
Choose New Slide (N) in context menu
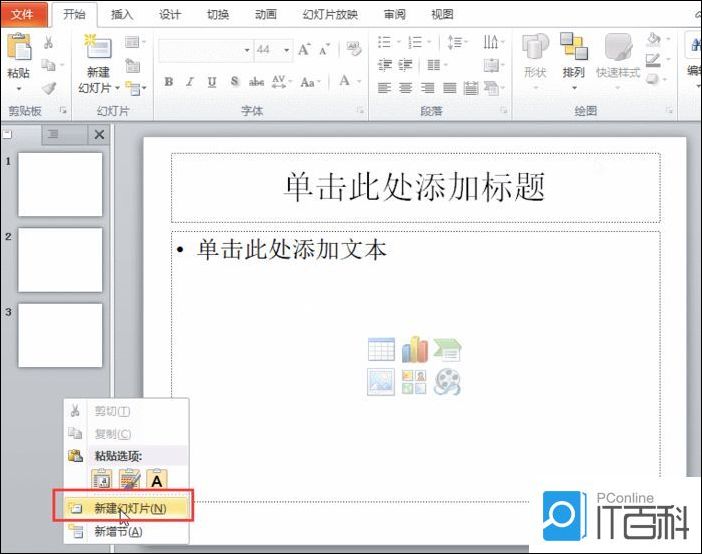click(x=125, y=508)
